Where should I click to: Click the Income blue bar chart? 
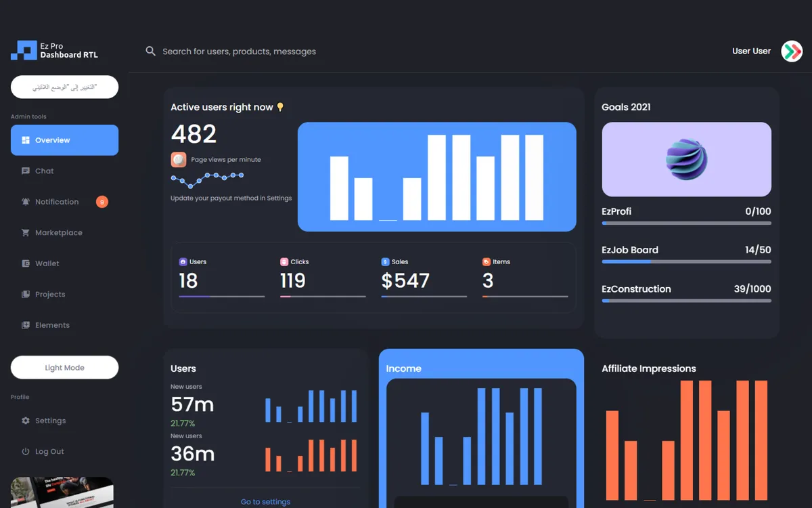(481, 436)
